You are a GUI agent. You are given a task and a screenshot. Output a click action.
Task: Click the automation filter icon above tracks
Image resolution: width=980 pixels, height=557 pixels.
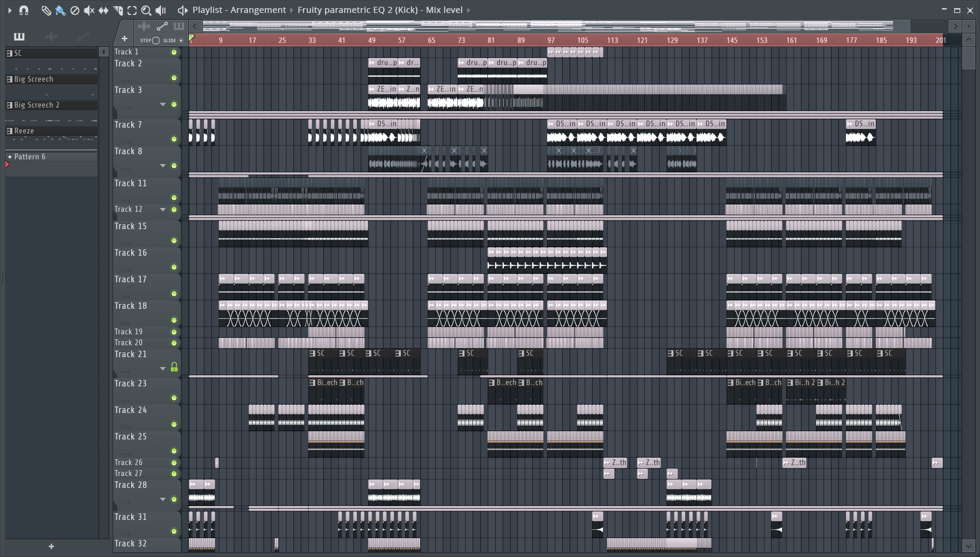tap(162, 27)
